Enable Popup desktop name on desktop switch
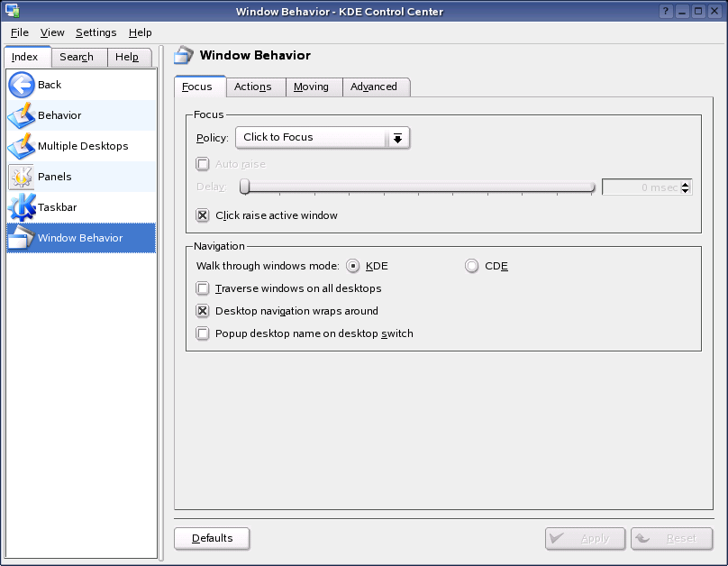Image resolution: width=728 pixels, height=566 pixels. pos(203,333)
